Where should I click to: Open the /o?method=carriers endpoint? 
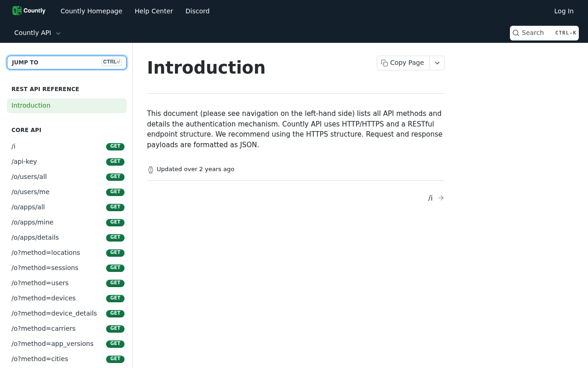point(67,328)
